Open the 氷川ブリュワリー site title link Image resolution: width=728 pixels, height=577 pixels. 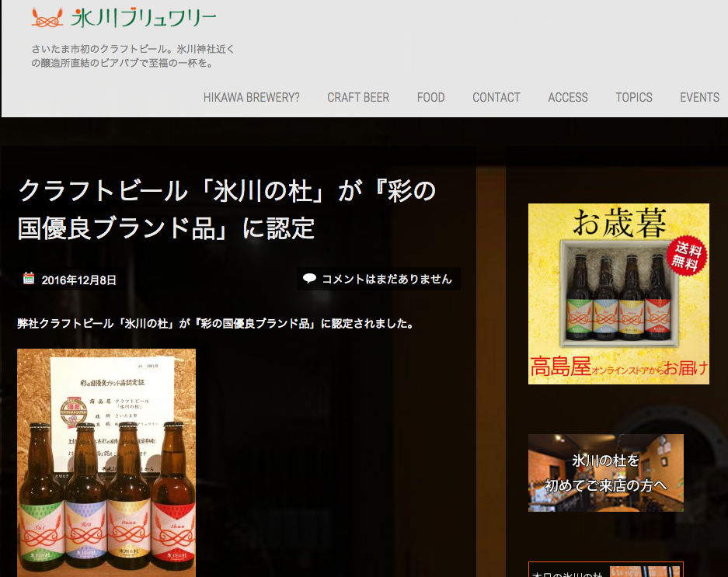pyautogui.click(x=143, y=17)
